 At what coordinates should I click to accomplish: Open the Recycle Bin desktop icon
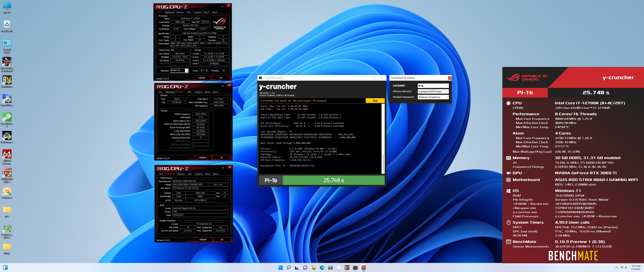(x=7, y=26)
